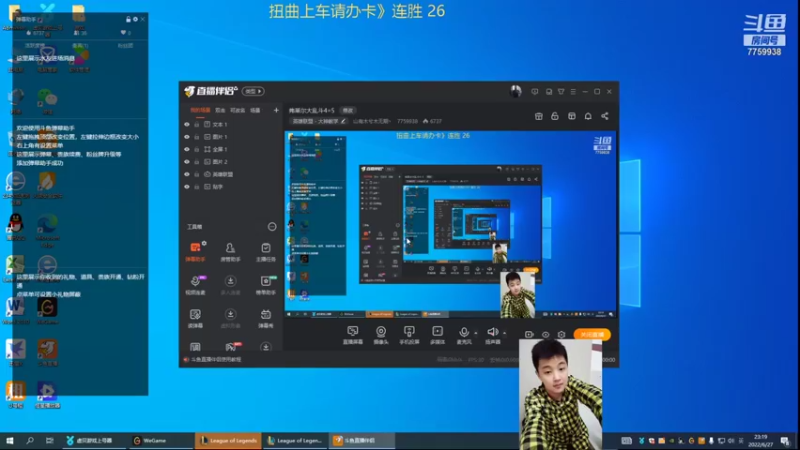The image size is (800, 450).
Task: Open taskbar search magnifier
Action: pos(30,440)
